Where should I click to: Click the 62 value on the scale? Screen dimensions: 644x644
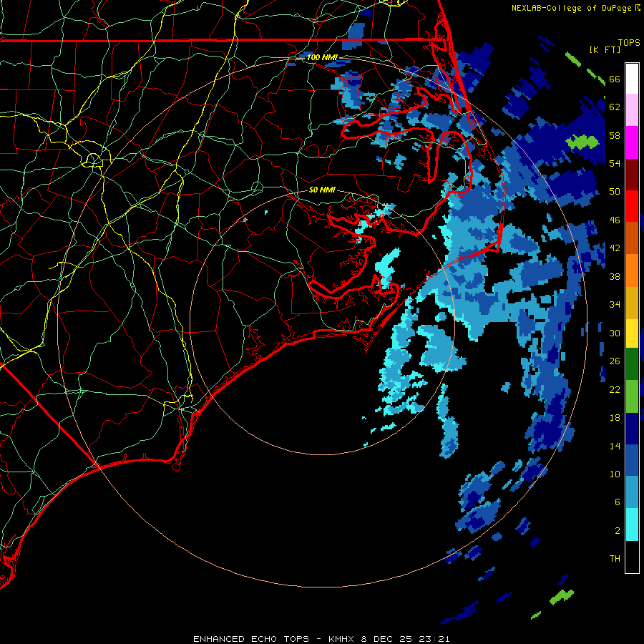(615, 107)
